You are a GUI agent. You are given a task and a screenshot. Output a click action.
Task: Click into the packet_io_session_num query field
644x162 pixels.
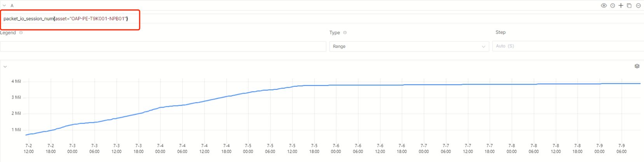66,19
